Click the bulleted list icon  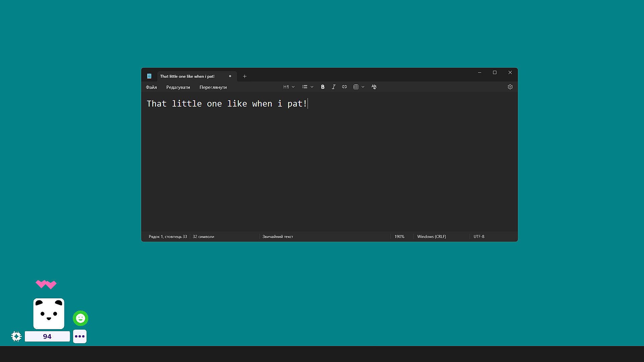click(305, 87)
